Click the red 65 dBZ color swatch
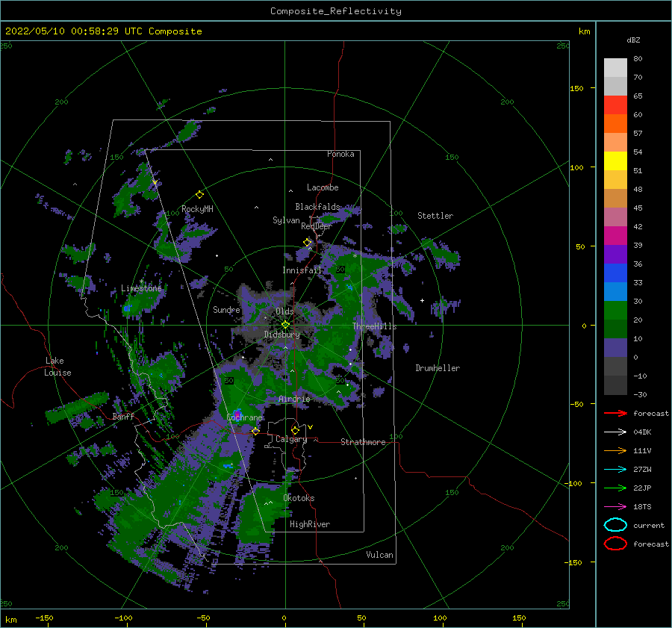This screenshot has width=672, height=628. click(x=615, y=105)
